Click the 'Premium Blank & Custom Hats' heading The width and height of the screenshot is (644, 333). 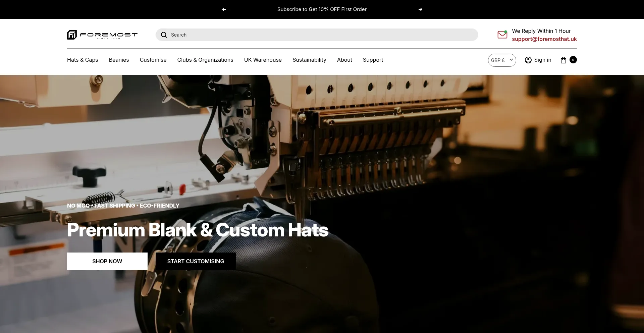tap(198, 230)
